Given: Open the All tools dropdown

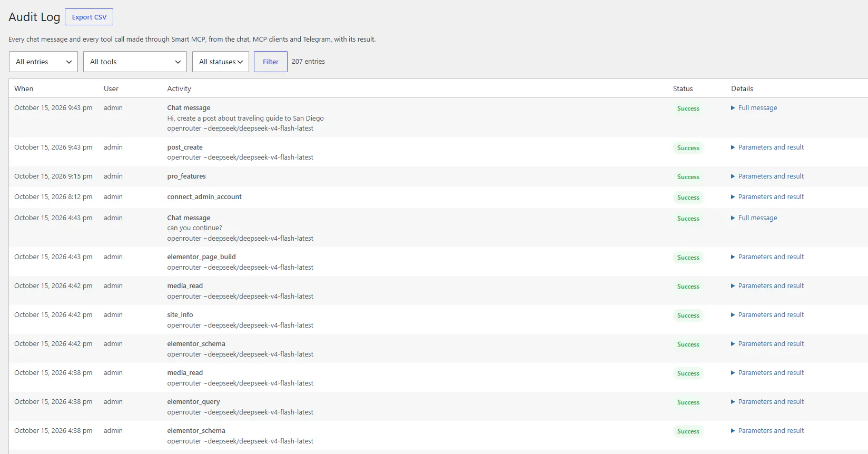Looking at the screenshot, I should coord(135,62).
